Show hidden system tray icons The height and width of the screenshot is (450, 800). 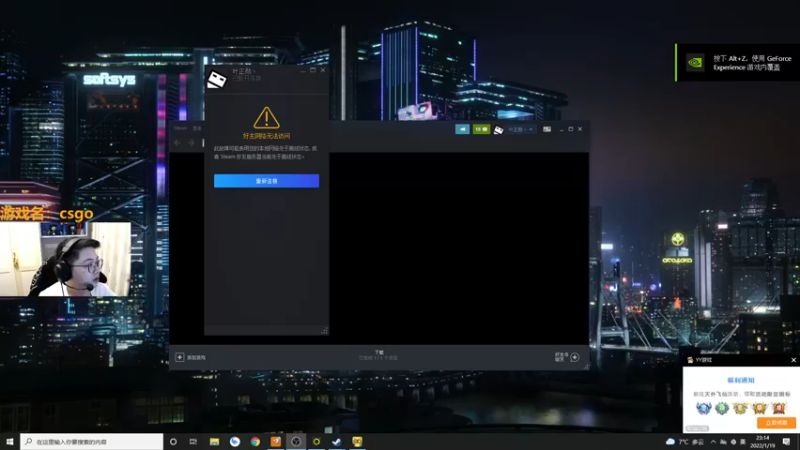point(713,442)
